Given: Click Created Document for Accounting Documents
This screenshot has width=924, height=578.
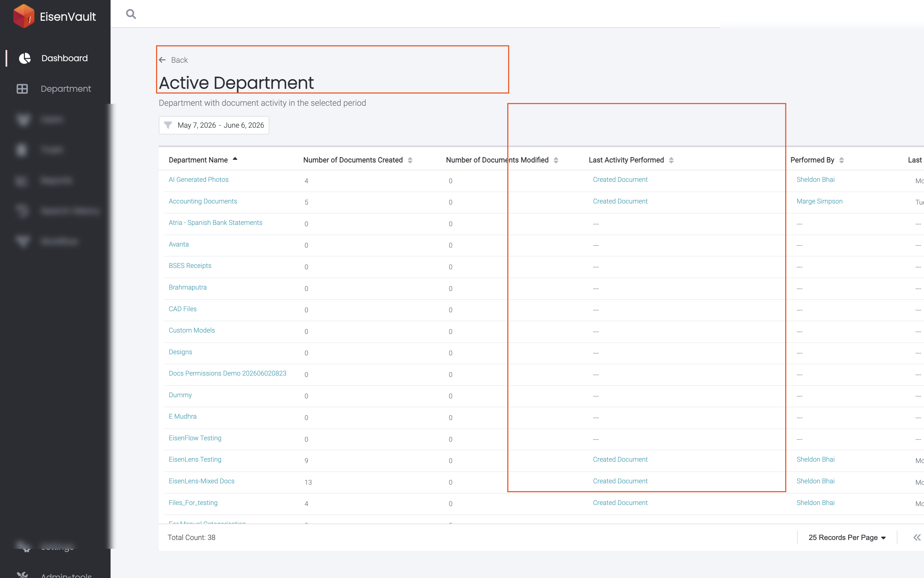Looking at the screenshot, I should (x=620, y=201).
